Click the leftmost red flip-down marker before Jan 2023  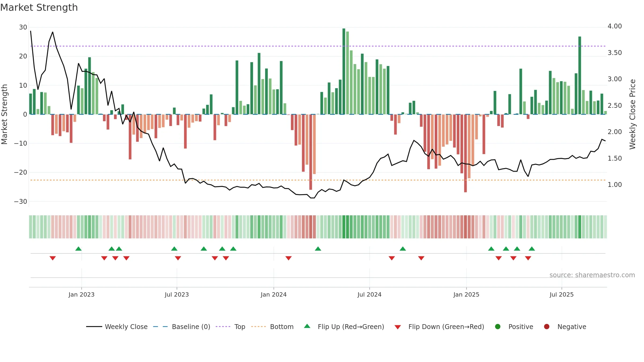(x=53, y=258)
